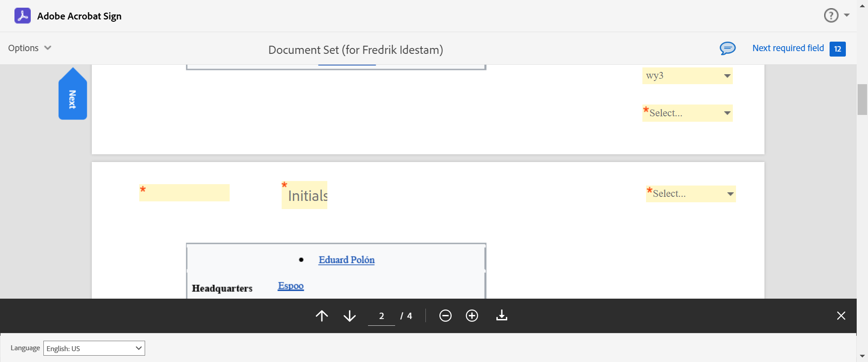Click the Initials signature field
868x362 pixels.
pyautogui.click(x=305, y=195)
